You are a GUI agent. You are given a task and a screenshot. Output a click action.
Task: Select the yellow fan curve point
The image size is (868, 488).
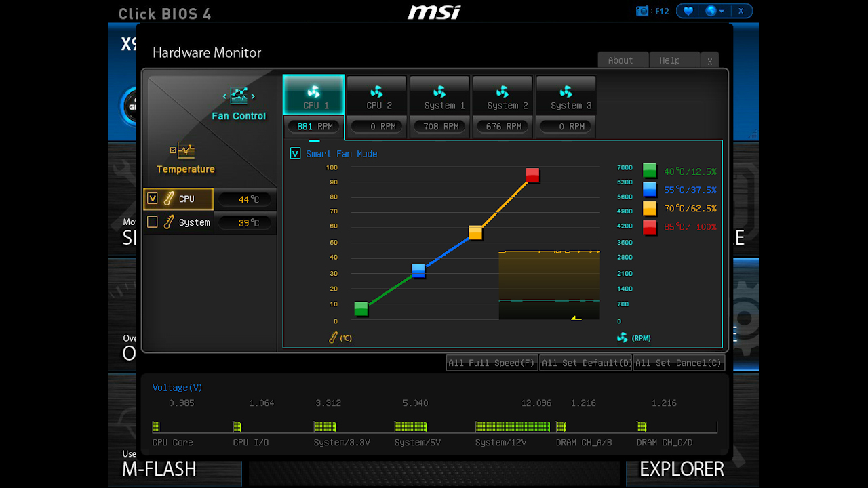point(475,232)
